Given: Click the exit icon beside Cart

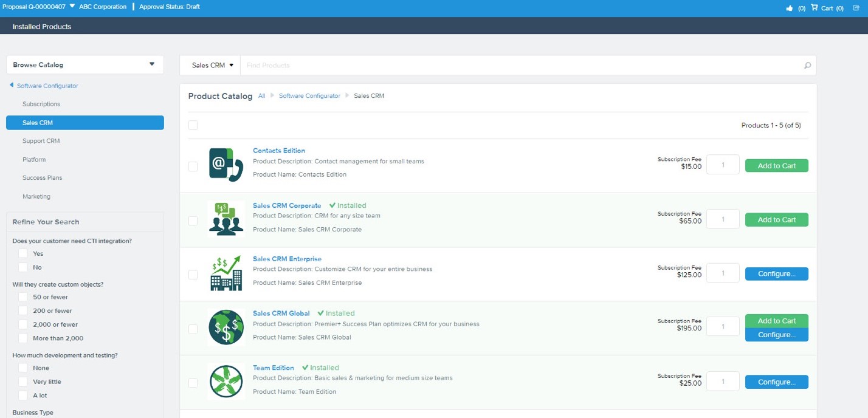Looking at the screenshot, I should click(x=856, y=8).
